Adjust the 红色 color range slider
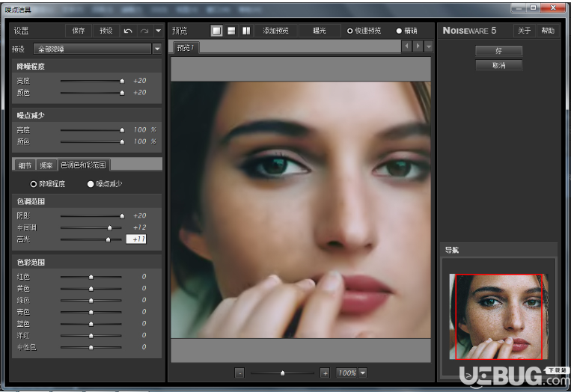Screen dimensions: 571x392 pos(91,277)
